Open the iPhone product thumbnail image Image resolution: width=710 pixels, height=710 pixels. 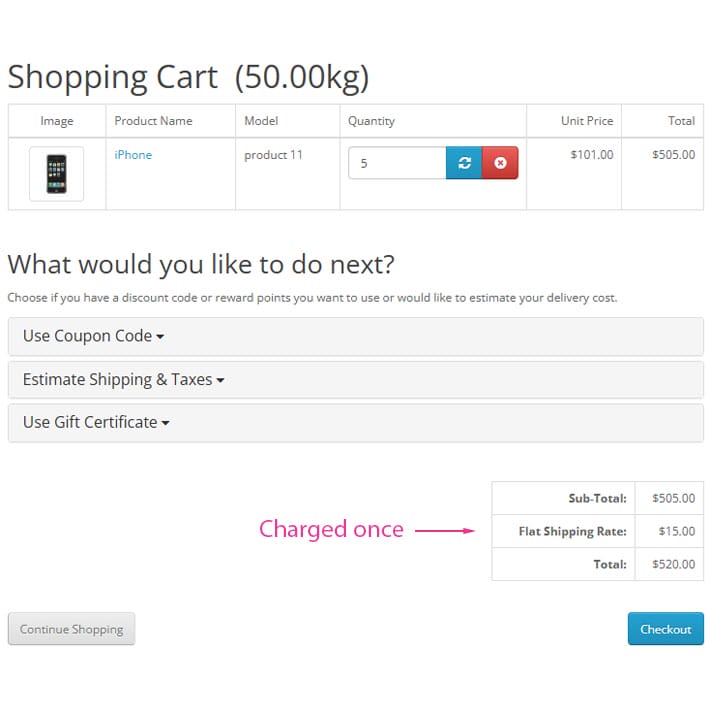(57, 174)
